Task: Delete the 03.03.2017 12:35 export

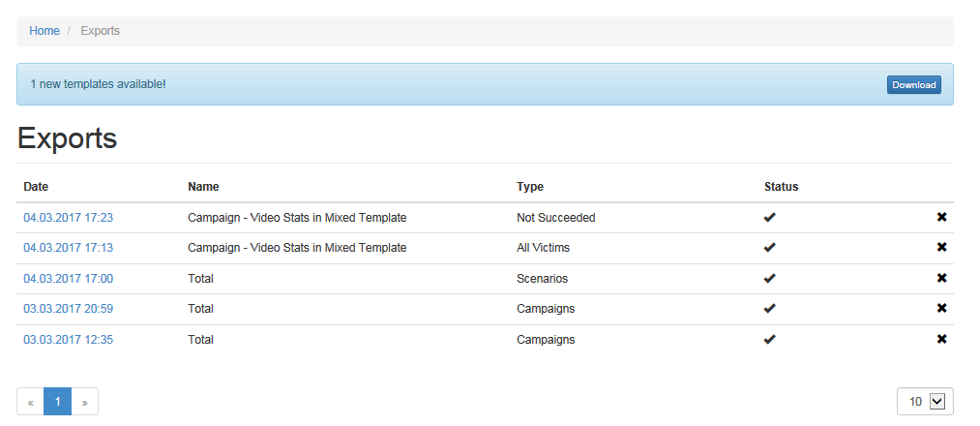Action: tap(941, 339)
